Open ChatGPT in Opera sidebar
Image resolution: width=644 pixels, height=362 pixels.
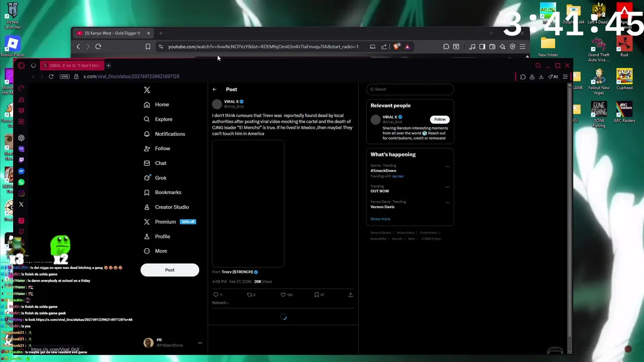click(21, 138)
